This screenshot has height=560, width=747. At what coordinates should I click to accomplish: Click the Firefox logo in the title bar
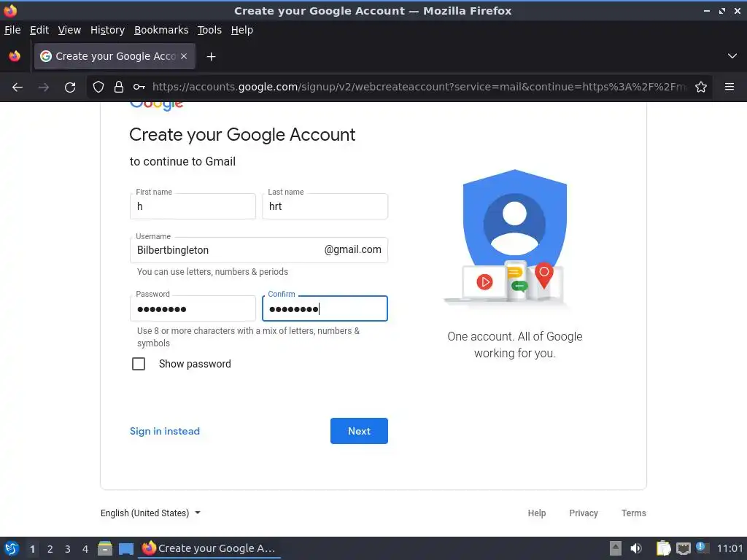coord(10,10)
